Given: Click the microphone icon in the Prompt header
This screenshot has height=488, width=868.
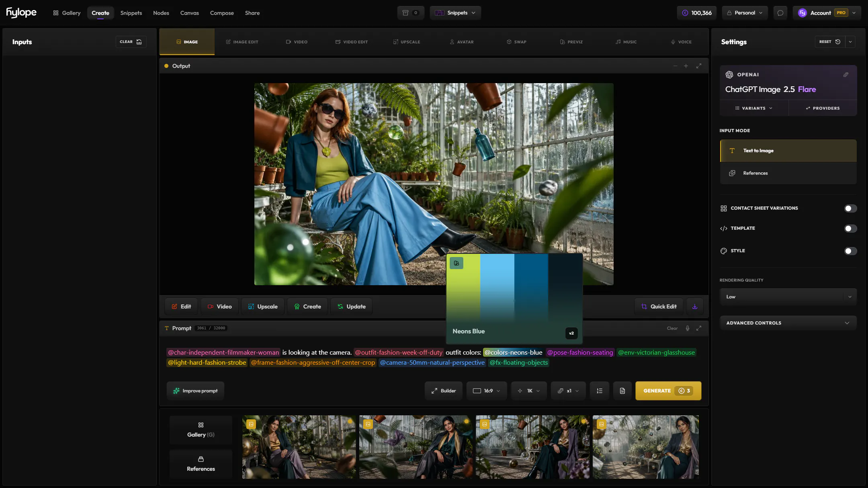Looking at the screenshot, I should click(688, 328).
